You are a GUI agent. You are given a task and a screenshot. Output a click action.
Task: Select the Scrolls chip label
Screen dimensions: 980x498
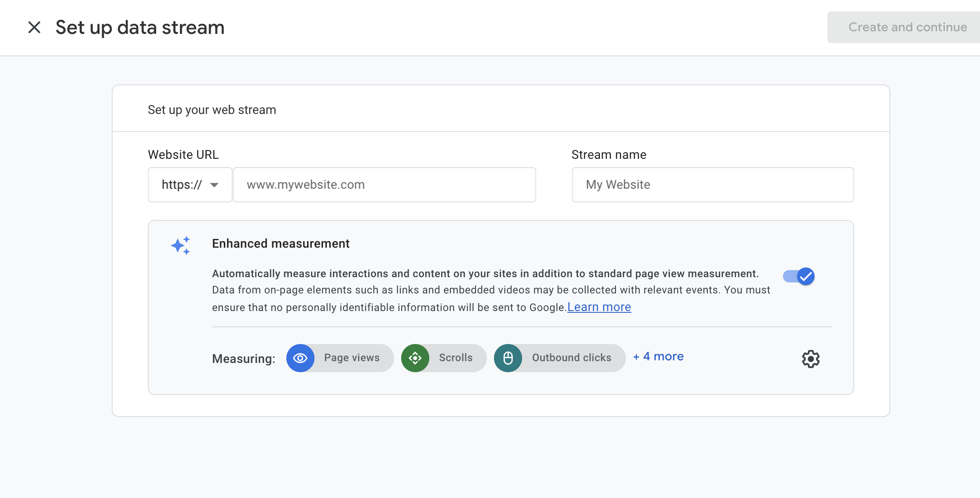[456, 358]
